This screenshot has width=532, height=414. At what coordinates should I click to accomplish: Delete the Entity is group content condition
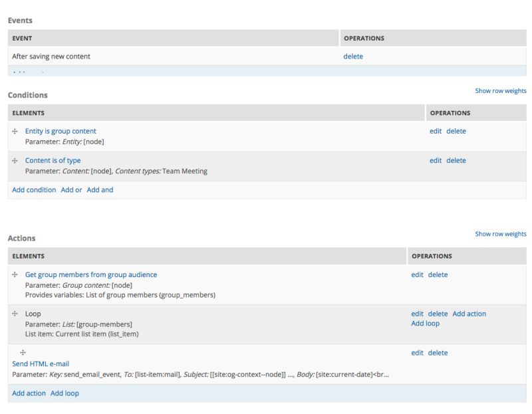tap(456, 131)
